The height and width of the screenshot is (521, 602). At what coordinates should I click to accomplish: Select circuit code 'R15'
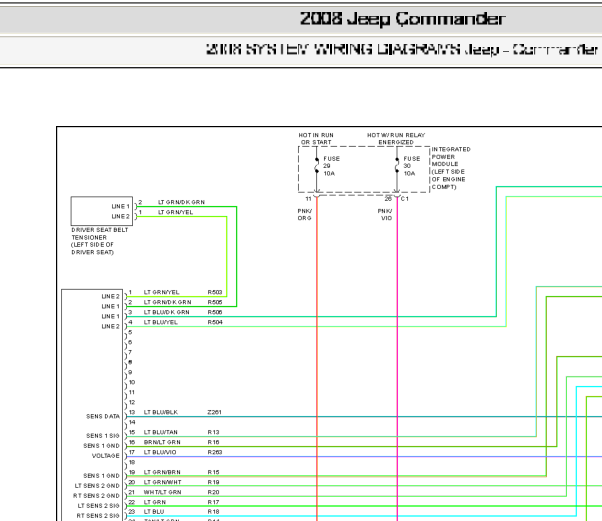coord(213,472)
